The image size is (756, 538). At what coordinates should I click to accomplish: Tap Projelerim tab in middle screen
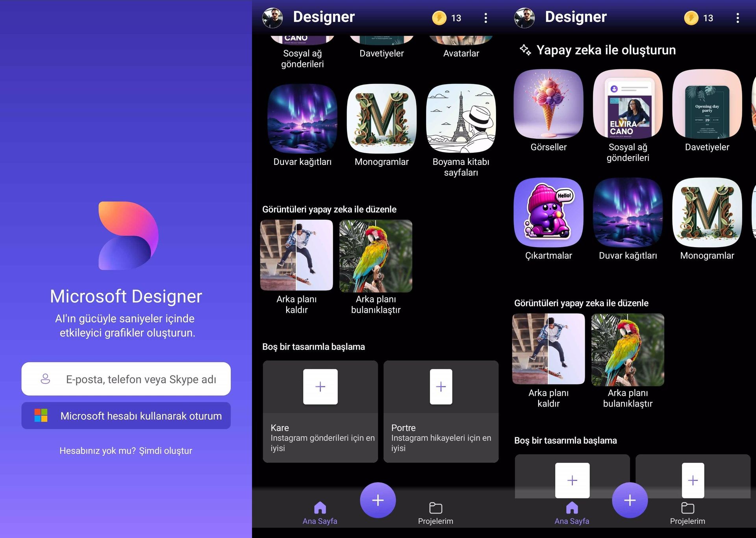[435, 513]
